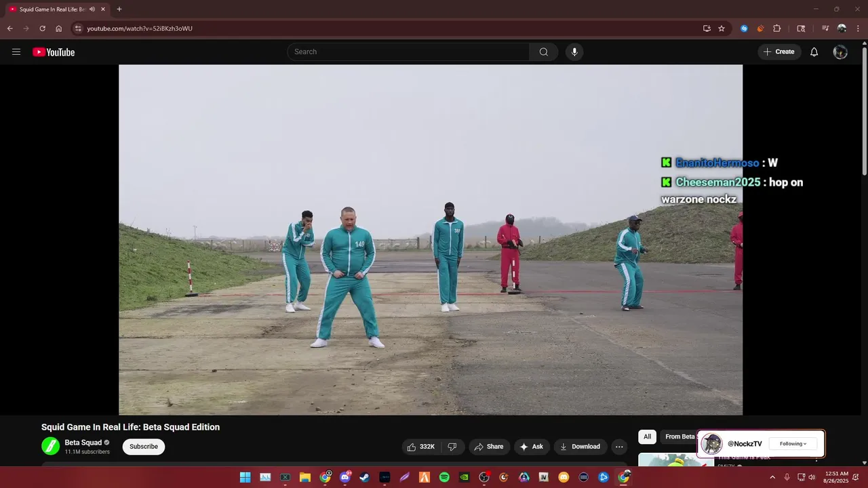Go to the YouTube home logo

point(54,52)
